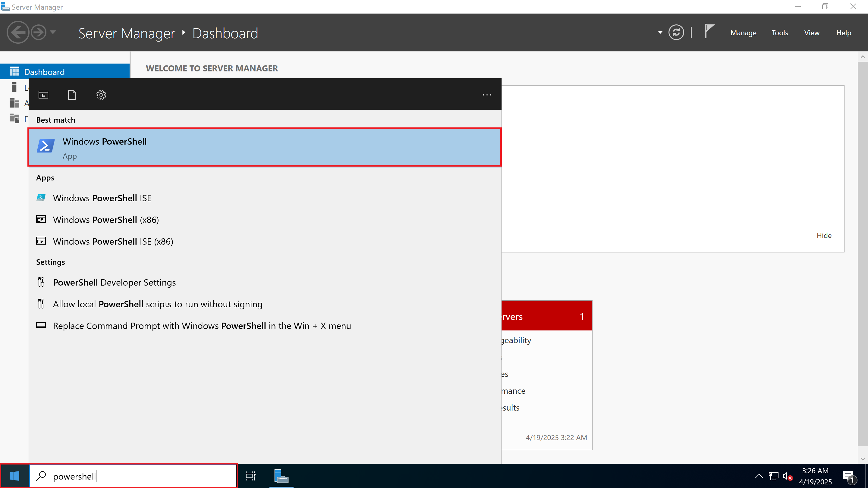The width and height of the screenshot is (868, 488).
Task: Filter search results by Apps icon
Action: pos(43,95)
